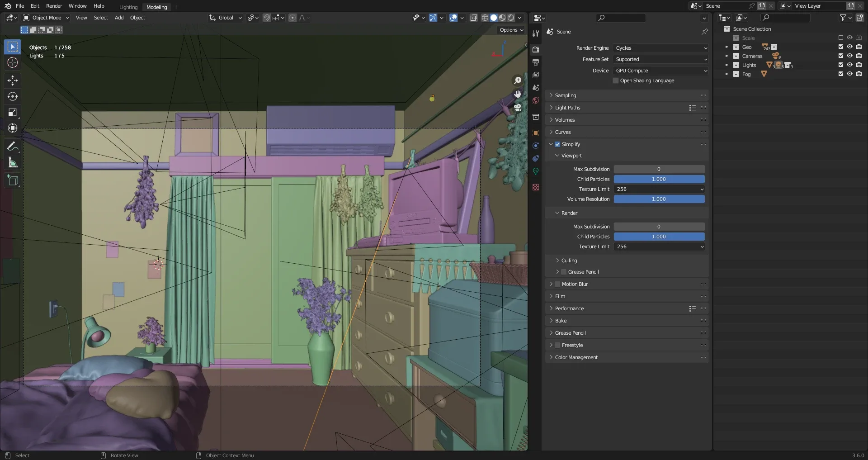Collapse the Viewport subpanel
The image size is (868, 460).
(571, 156)
